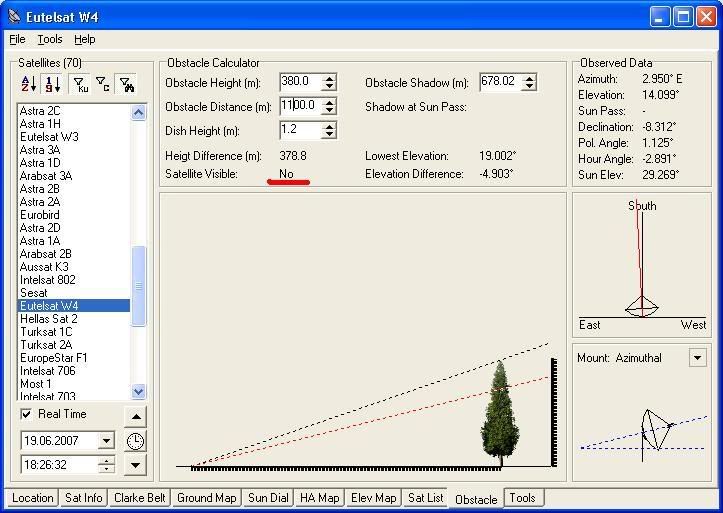Open the File menu

click(x=17, y=39)
